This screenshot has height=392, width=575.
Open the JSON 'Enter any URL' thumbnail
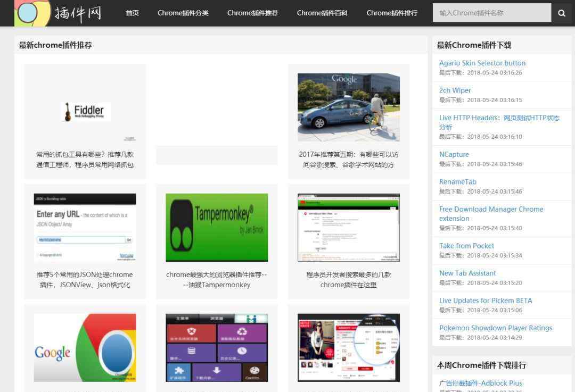point(85,228)
